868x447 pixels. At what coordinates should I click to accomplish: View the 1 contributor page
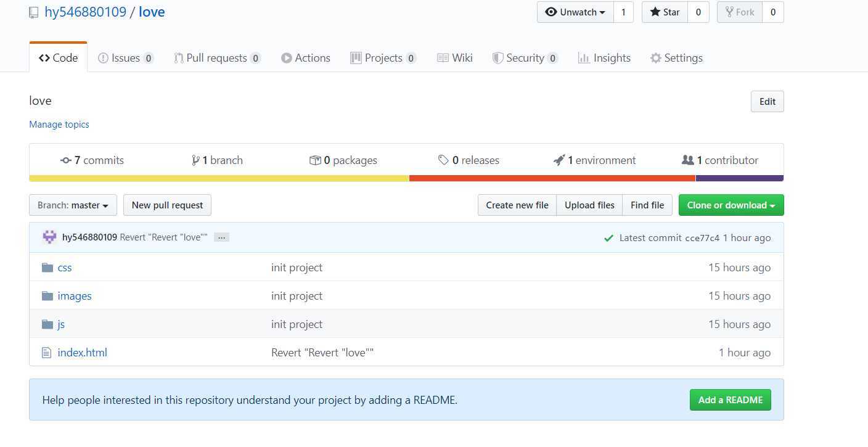pos(721,160)
